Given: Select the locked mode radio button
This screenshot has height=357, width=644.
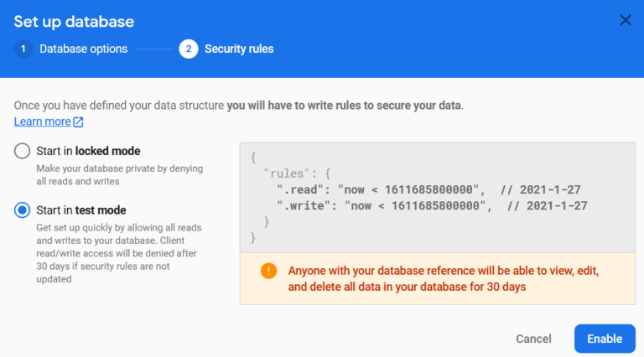Looking at the screenshot, I should click(x=22, y=151).
